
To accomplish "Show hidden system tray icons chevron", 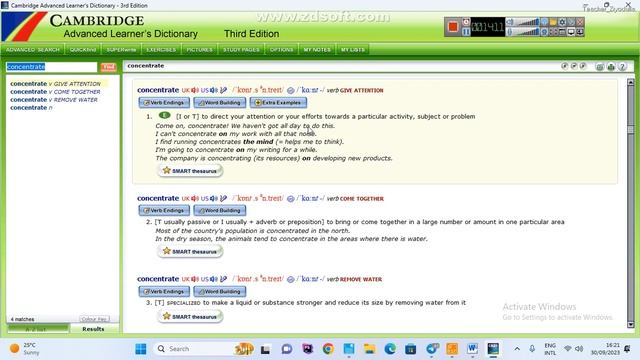I will coord(517,349).
